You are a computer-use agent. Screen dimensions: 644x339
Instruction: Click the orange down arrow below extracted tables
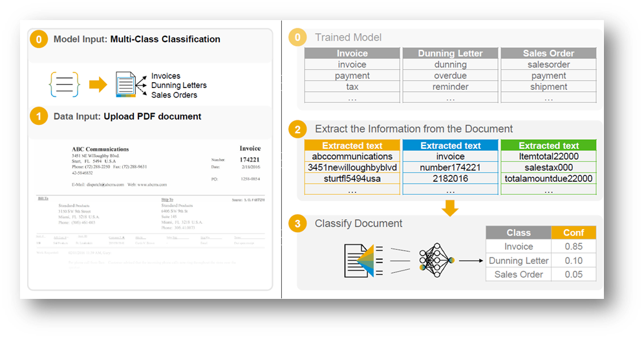[451, 207]
